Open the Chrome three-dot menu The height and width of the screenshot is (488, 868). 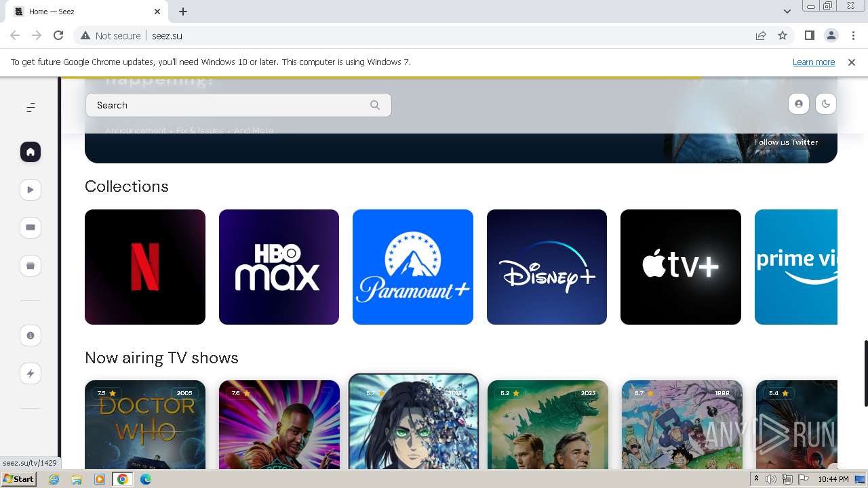pos(853,36)
